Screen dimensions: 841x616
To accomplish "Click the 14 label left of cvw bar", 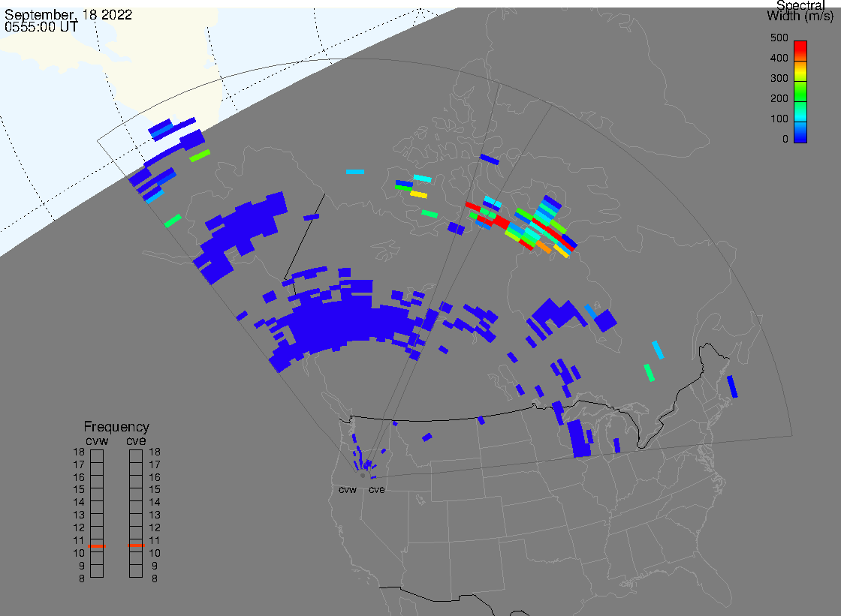I will pos(79,503).
